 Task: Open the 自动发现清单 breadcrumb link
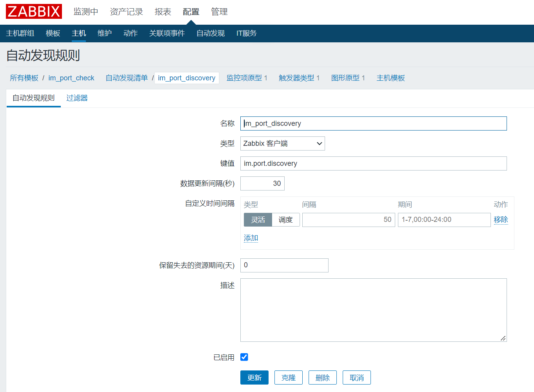tap(127, 78)
